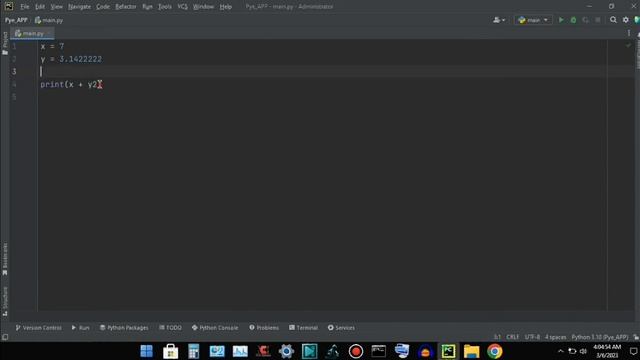This screenshot has width=640, height=360.
Task: Start debugging with the bug icon
Action: pos(573,20)
